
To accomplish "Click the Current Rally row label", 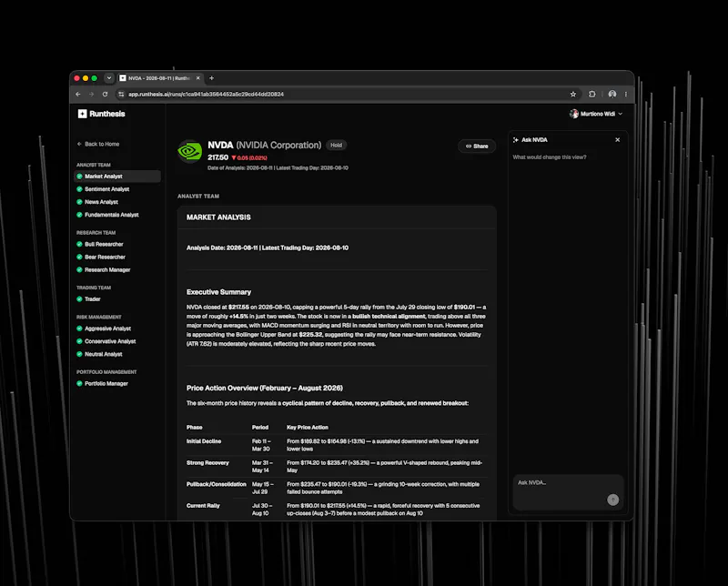I will tap(203, 506).
